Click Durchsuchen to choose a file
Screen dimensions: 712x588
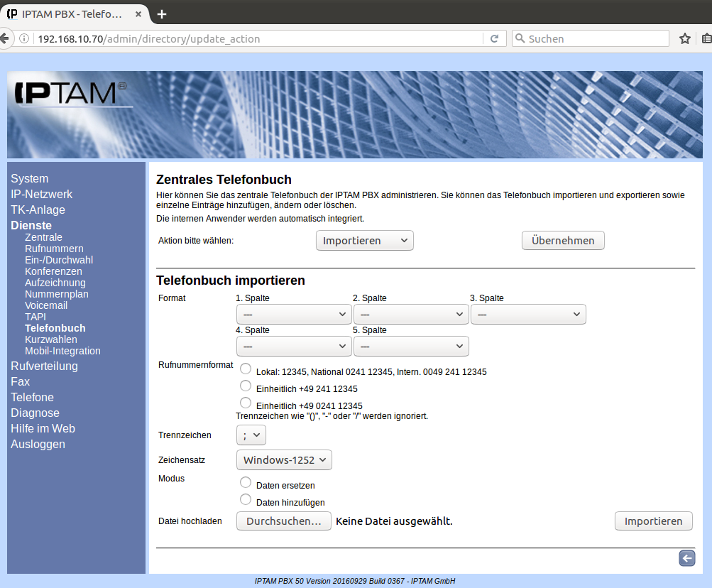pos(283,521)
